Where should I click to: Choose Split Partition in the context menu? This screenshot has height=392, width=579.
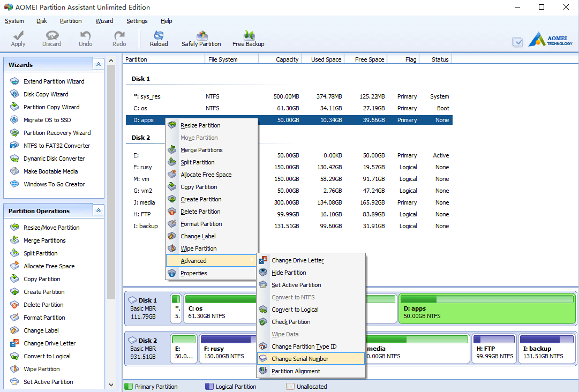tap(211, 162)
